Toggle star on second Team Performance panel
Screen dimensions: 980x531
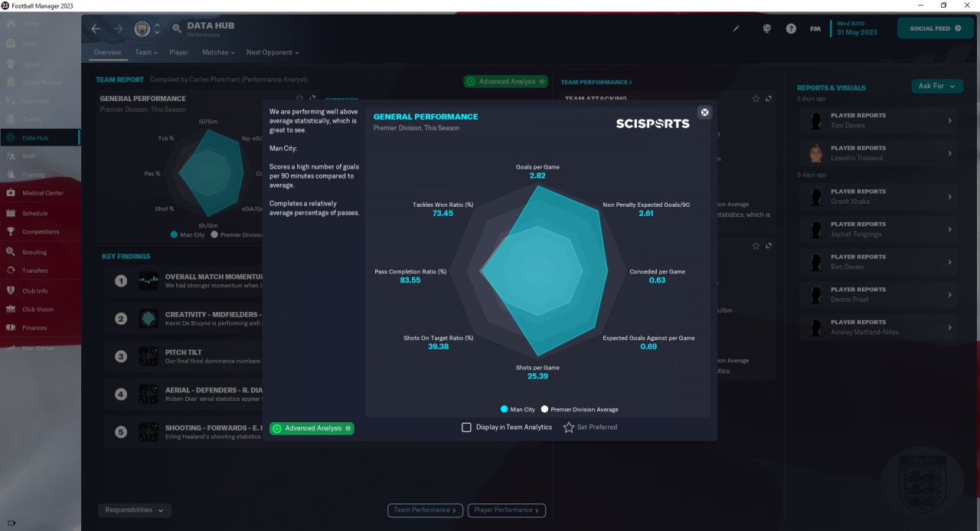click(756, 246)
